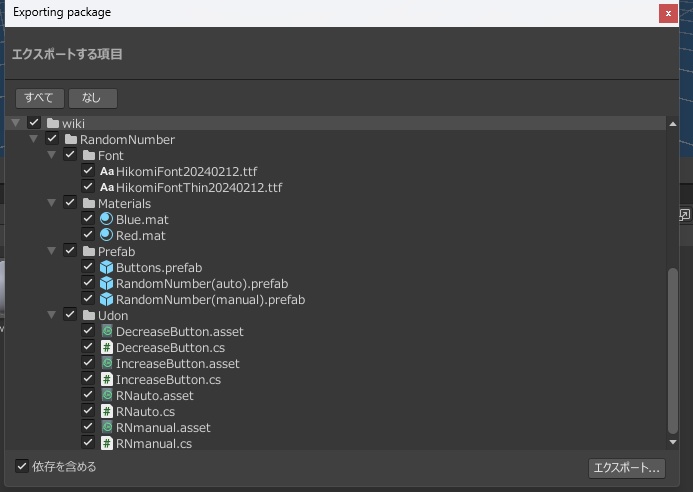Collapse the RandomNumber folder arrow
This screenshot has height=492, width=693.
pyautogui.click(x=34, y=139)
